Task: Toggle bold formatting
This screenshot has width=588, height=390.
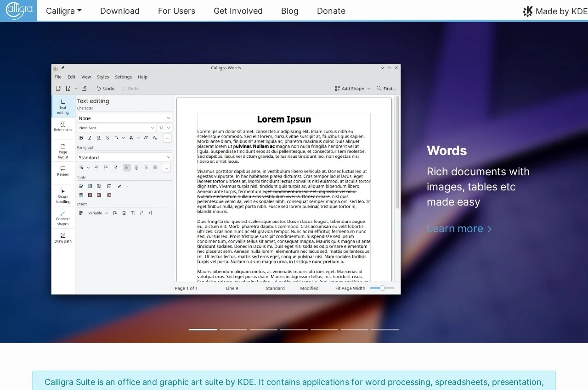Action: (x=81, y=138)
